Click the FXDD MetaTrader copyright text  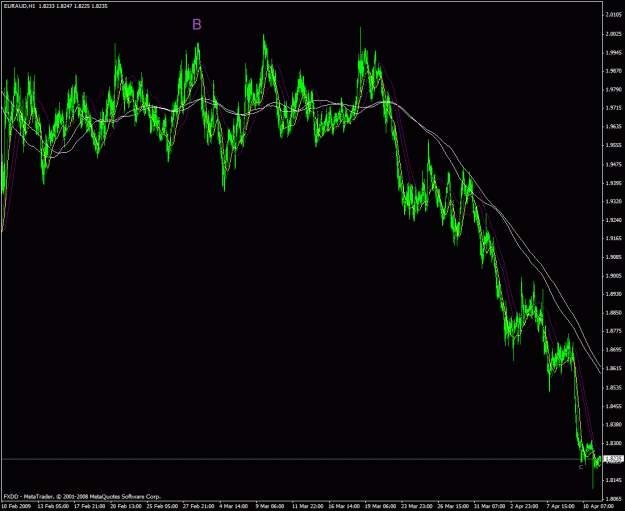(82, 497)
